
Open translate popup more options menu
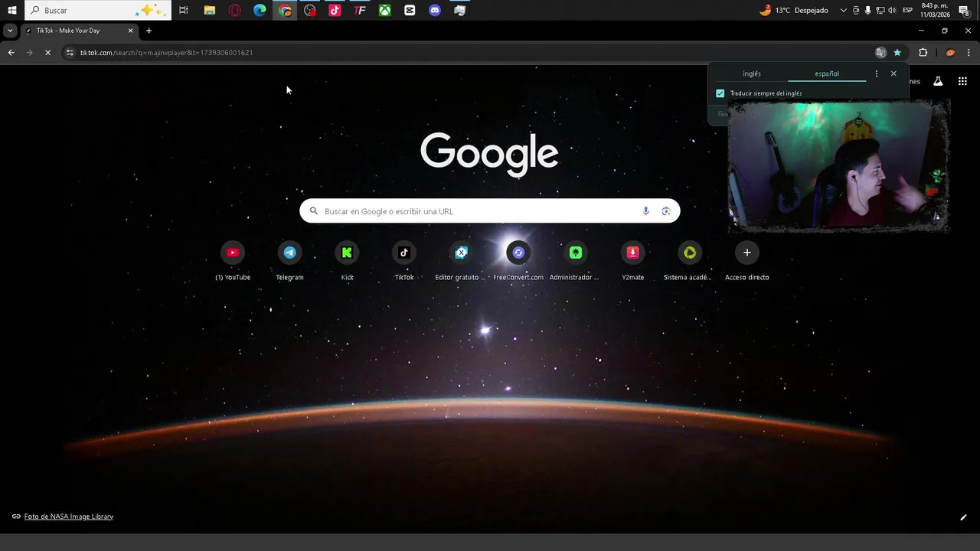877,74
